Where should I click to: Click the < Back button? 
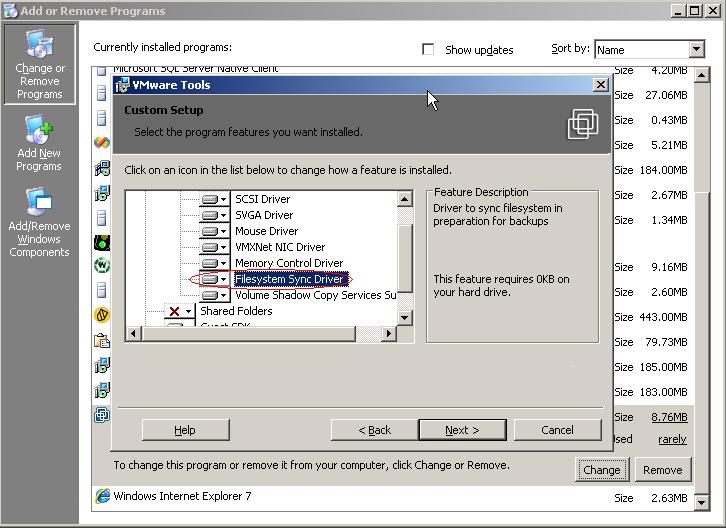[x=375, y=430]
